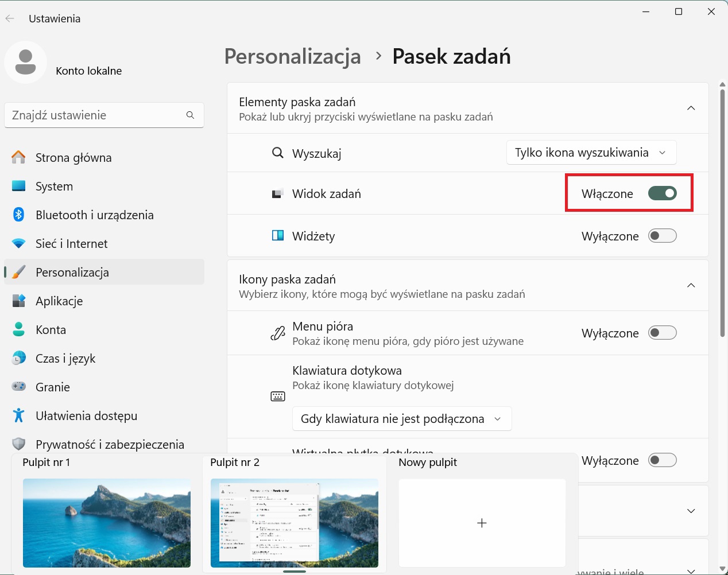Open the Granie settings category
The height and width of the screenshot is (575, 728).
[x=104, y=387]
